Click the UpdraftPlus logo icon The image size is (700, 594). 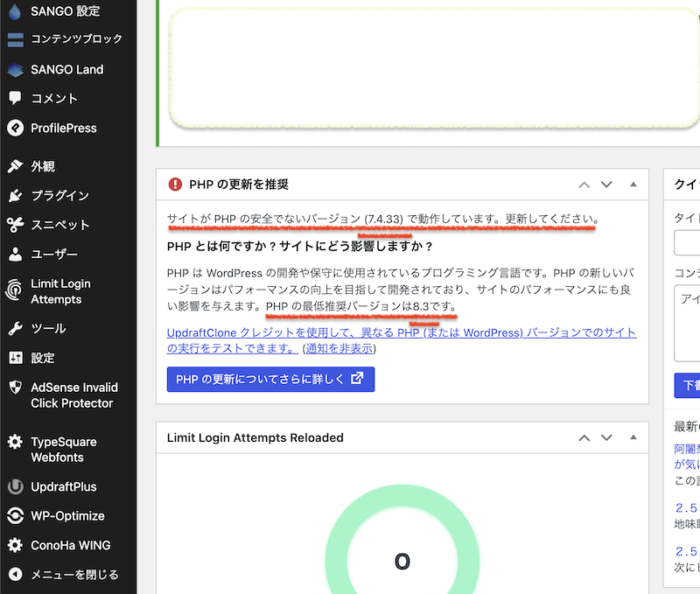coord(15,486)
